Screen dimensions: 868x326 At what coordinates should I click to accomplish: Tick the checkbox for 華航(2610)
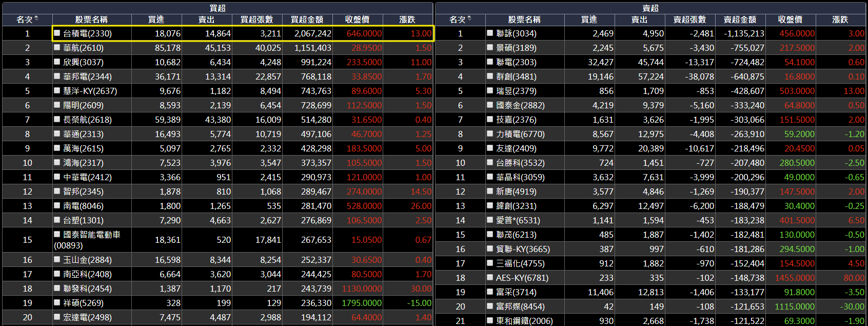[x=57, y=47]
